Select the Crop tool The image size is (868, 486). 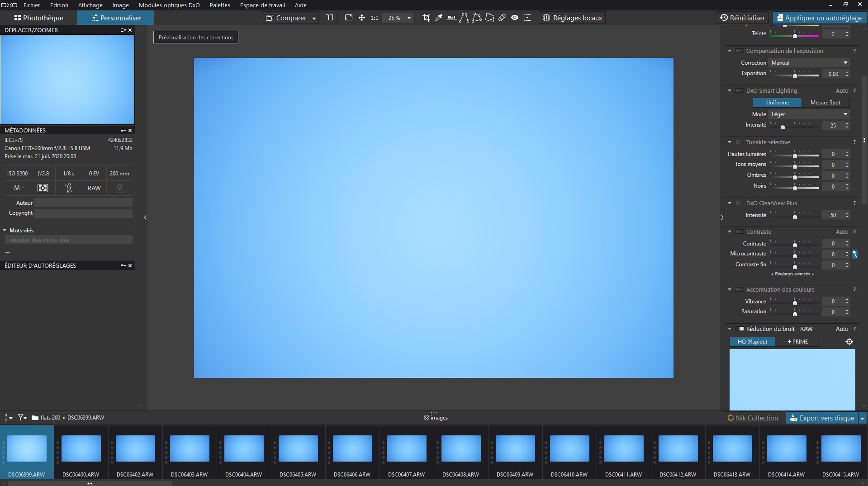426,18
